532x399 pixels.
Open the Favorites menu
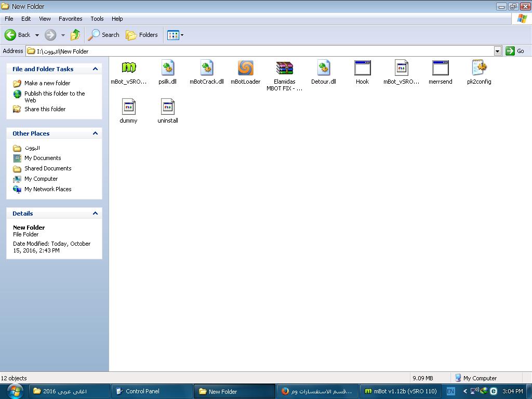click(70, 19)
